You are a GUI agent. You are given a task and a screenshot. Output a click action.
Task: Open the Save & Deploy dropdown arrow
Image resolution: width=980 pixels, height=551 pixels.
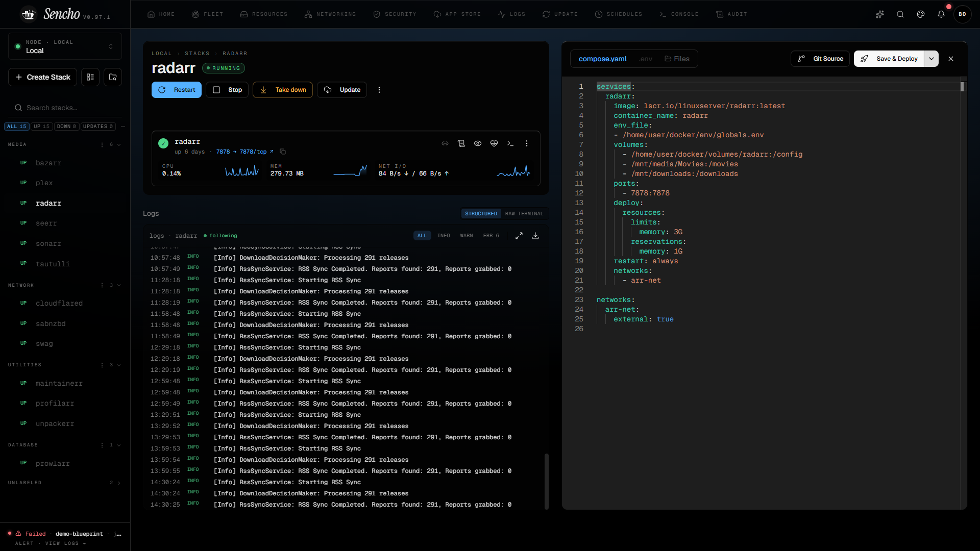point(932,59)
